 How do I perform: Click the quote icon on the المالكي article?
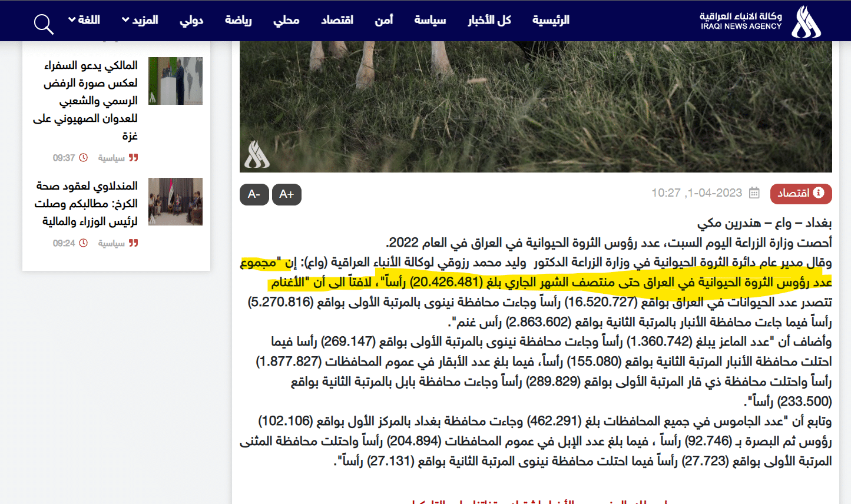click(x=134, y=158)
